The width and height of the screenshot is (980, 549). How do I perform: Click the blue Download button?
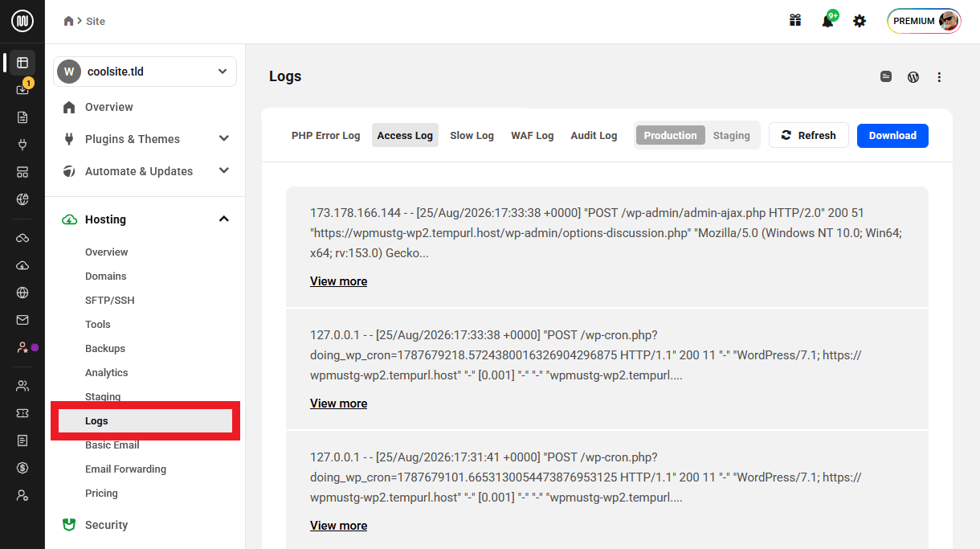[x=892, y=135]
